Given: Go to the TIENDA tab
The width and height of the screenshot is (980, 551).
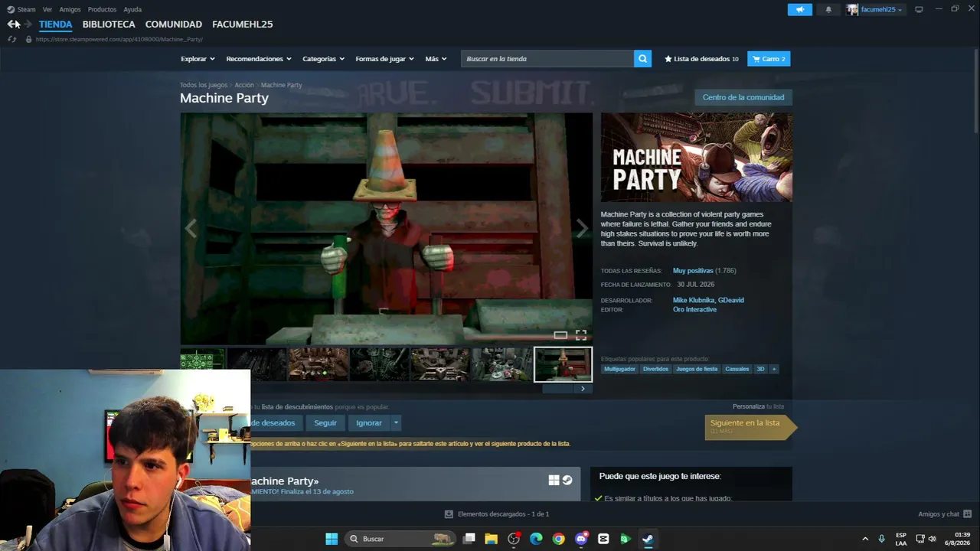Looking at the screenshot, I should pyautogui.click(x=55, y=24).
